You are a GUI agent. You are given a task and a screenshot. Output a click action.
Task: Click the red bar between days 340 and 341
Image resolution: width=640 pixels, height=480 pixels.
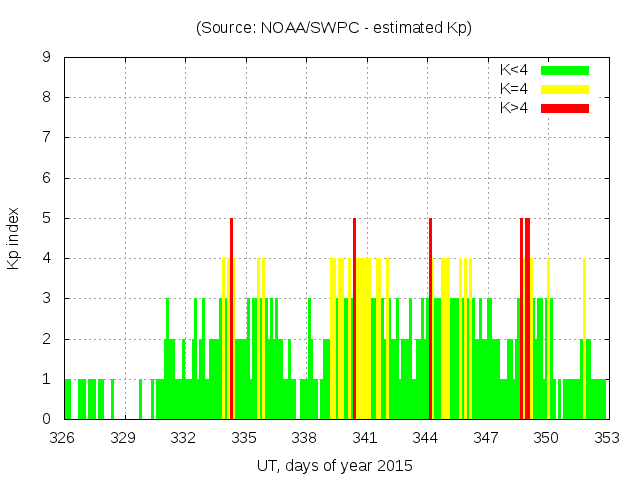pyautogui.click(x=354, y=320)
